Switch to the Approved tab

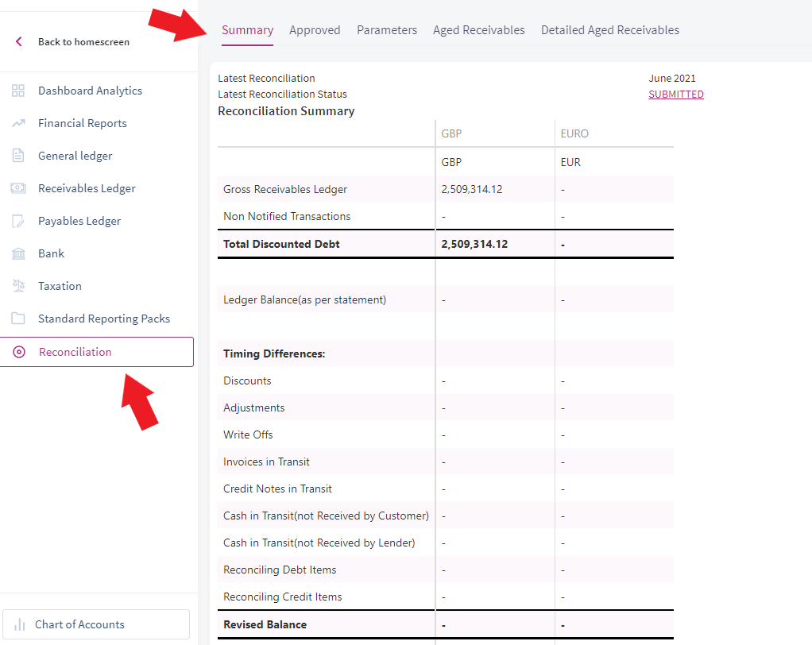click(x=315, y=30)
